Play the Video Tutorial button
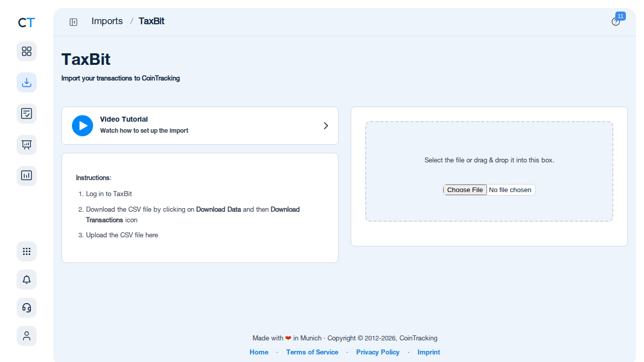The height and width of the screenshot is (362, 644). 83,126
